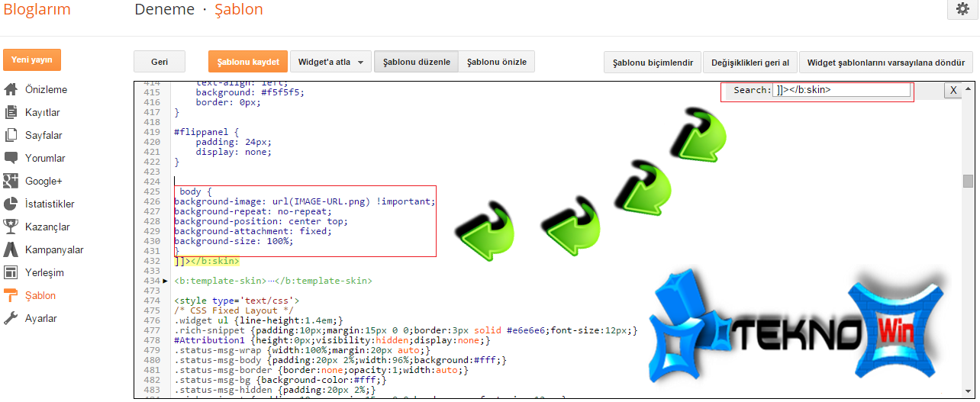Click the background-attachment: fixed line
Screen dimensions: 980x402
click(x=253, y=231)
